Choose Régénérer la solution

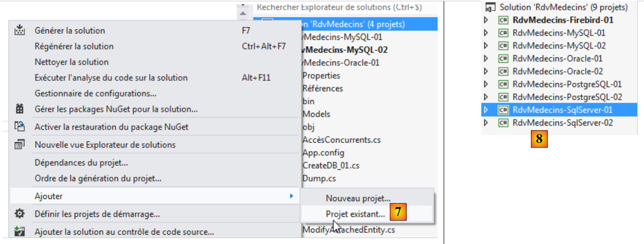[74, 46]
